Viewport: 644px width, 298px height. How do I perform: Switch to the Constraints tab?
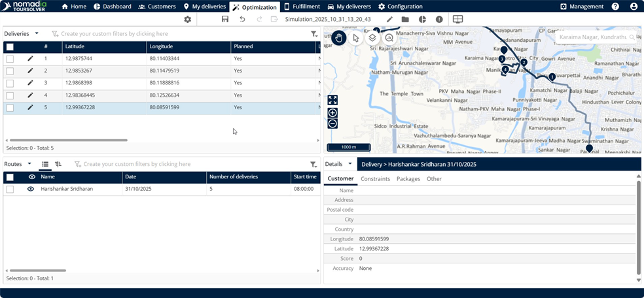click(375, 178)
